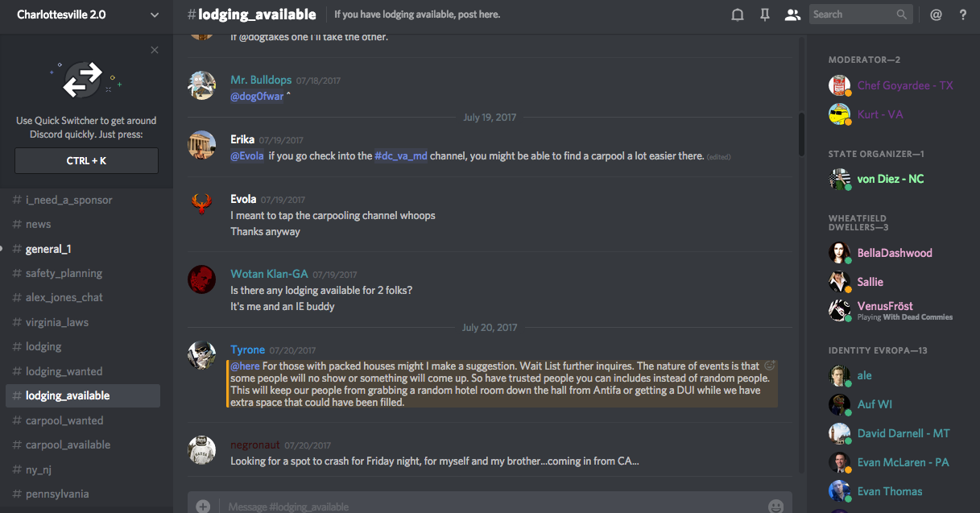Open the help menu
980x513 pixels.
point(963,14)
